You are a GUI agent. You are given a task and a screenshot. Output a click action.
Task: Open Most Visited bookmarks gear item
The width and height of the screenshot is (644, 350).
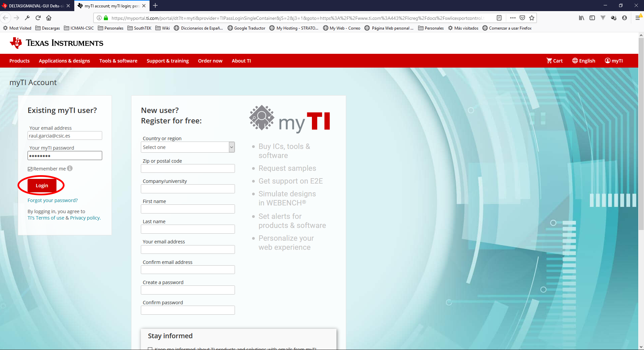click(17, 28)
